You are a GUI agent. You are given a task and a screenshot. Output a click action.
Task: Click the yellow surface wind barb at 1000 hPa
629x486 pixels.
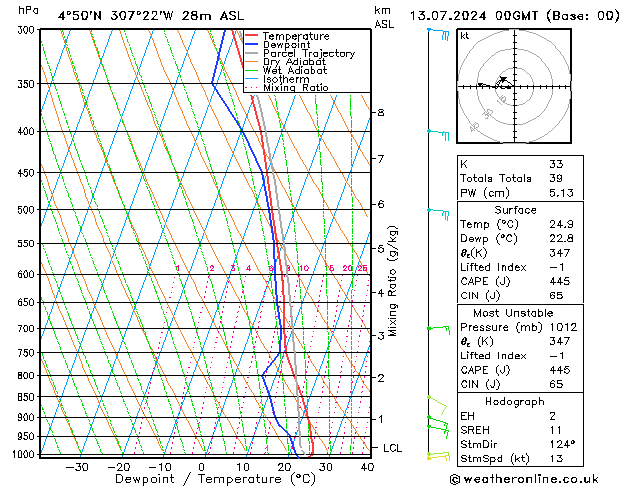coord(439,456)
